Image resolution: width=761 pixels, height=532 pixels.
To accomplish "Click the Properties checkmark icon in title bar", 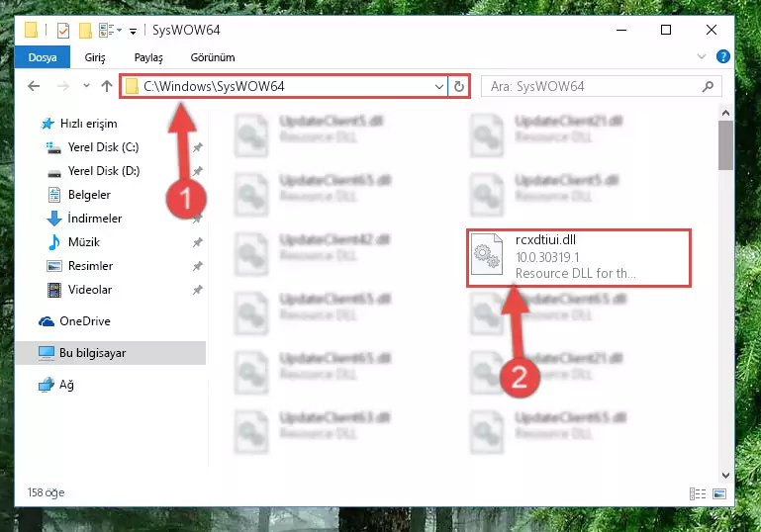I will (x=63, y=30).
